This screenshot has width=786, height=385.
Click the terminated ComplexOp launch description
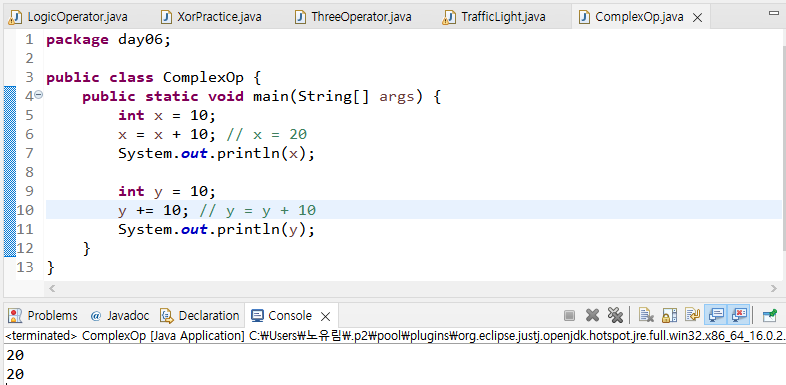click(394, 336)
